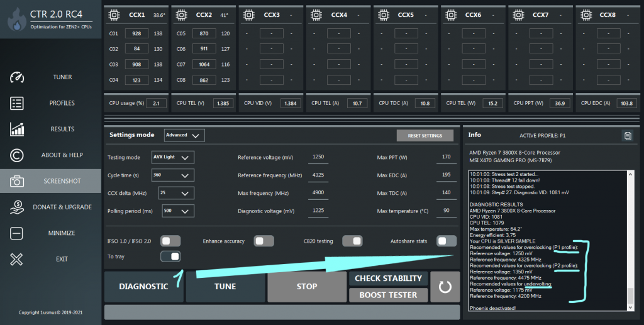Click the Donate & Upgrade hand icon
Image resolution: width=644 pixels, height=325 pixels.
[17, 207]
